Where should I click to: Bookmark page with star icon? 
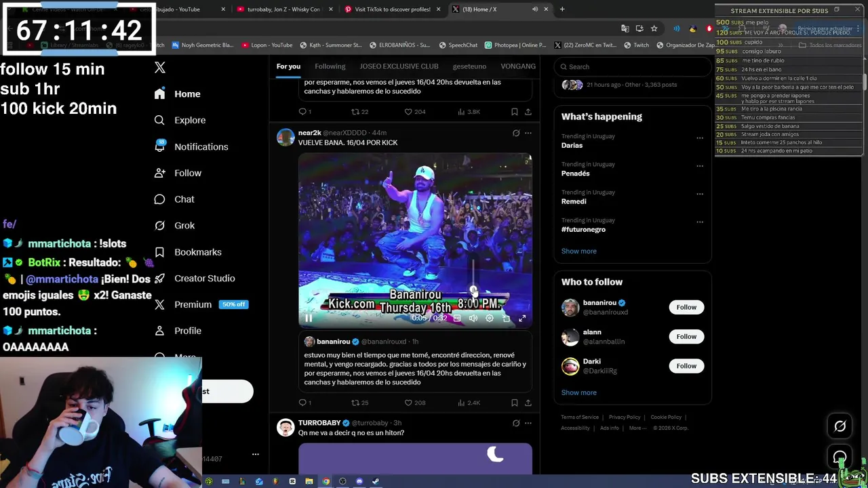[x=654, y=28]
